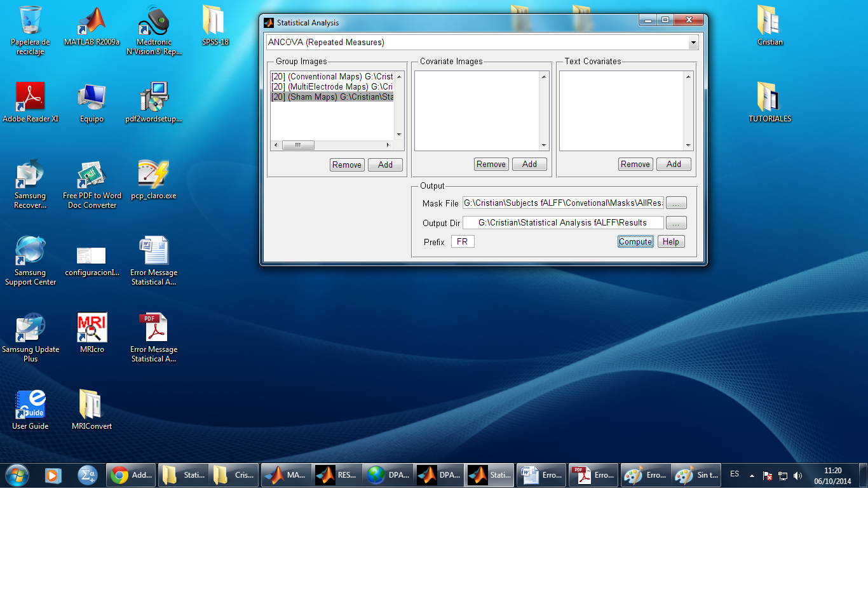
Task: Switch to the 'RES...' MATLAB taskbar window
Action: click(337, 475)
